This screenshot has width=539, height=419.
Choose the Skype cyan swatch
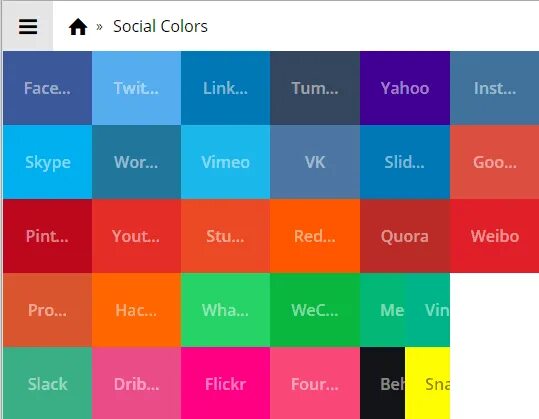[47, 162]
